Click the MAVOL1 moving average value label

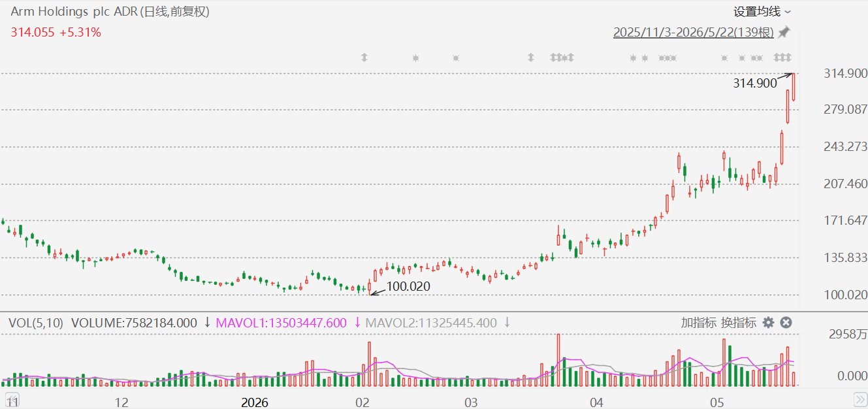tap(281, 322)
